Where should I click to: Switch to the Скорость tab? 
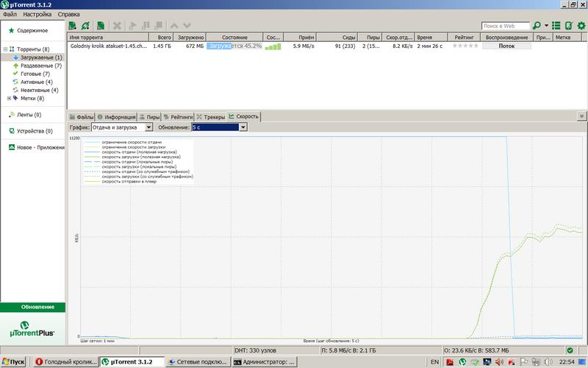[244, 116]
